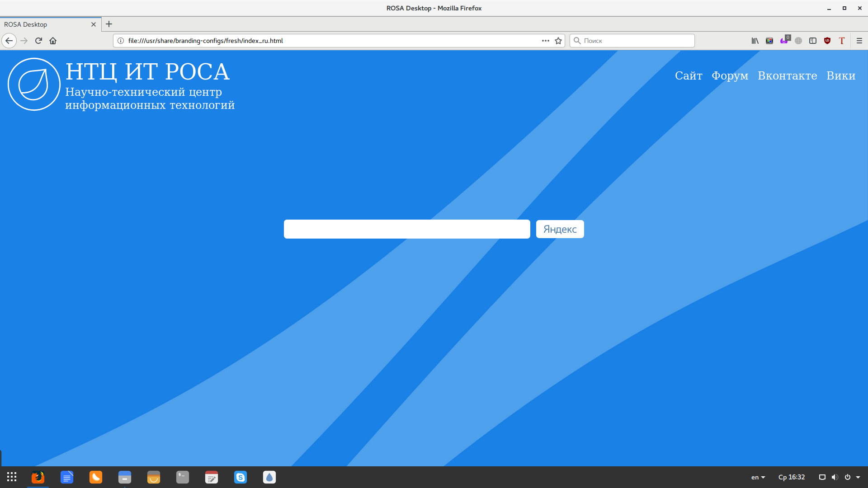Show site information icon in address bar

tap(121, 41)
